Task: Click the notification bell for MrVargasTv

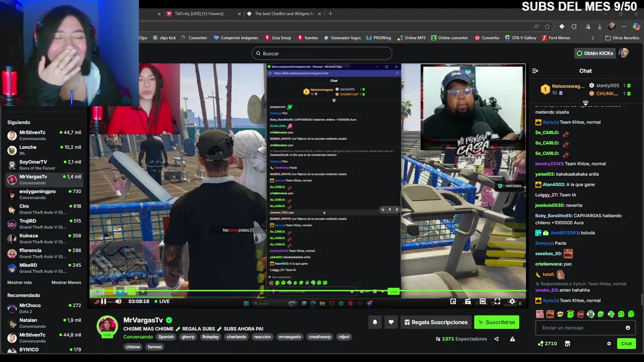Action: pyautogui.click(x=375, y=322)
